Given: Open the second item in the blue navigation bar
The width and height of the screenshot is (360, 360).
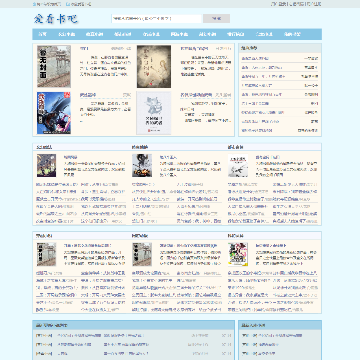Looking at the screenshot, I should click(66, 34).
